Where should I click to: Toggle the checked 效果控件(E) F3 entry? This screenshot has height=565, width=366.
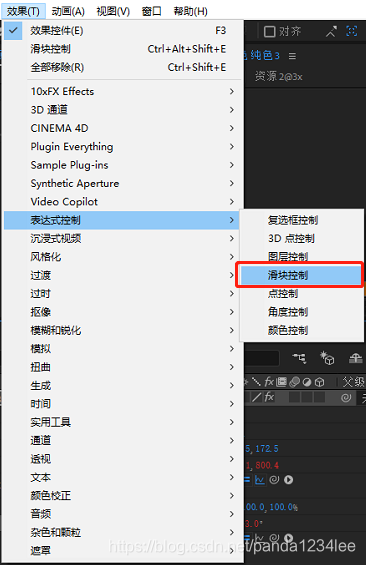tap(122, 31)
